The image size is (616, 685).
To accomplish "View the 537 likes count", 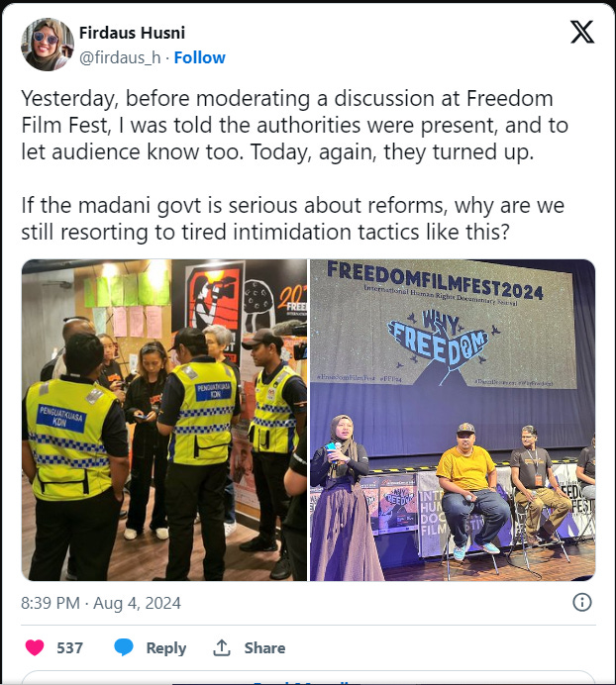I will click(70, 647).
